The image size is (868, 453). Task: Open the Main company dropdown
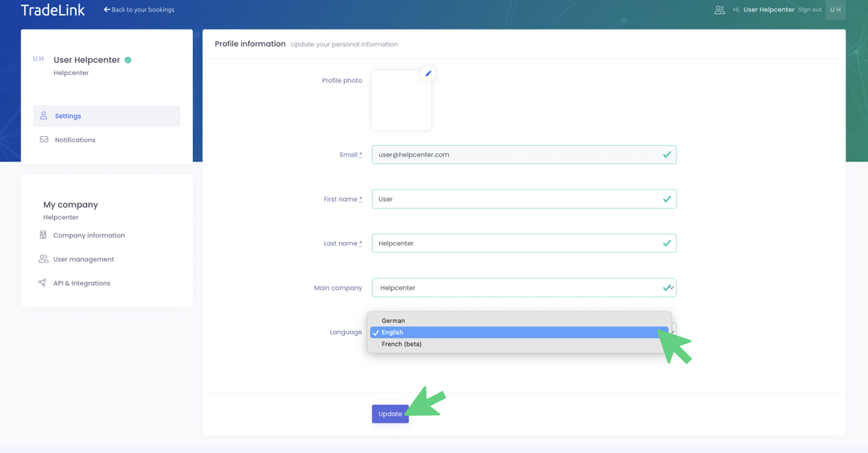pyautogui.click(x=523, y=288)
